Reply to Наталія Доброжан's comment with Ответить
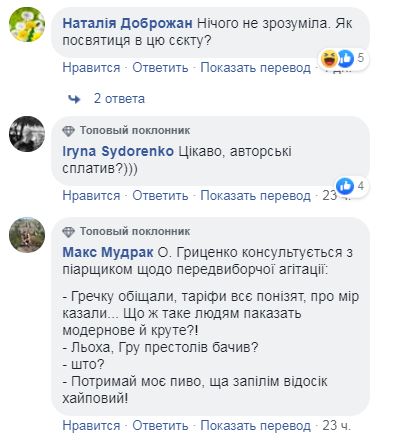Image resolution: width=395 pixels, height=443 pixels. pyautogui.click(x=160, y=68)
